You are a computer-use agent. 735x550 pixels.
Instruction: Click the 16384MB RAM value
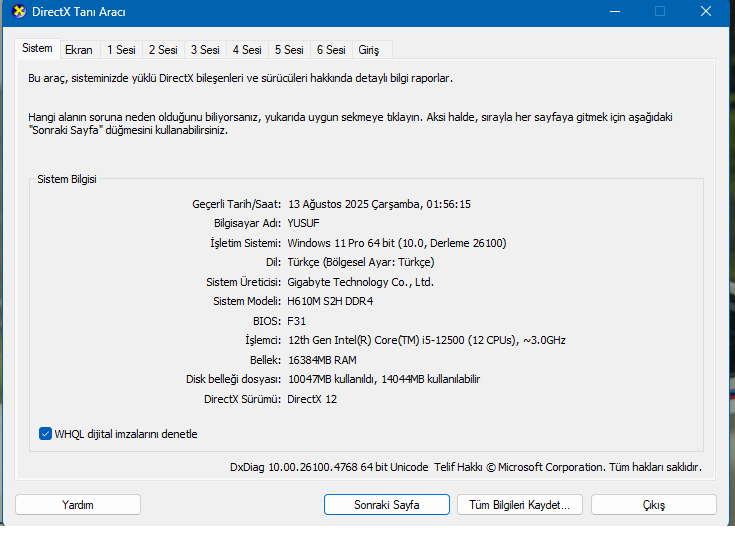tap(322, 360)
